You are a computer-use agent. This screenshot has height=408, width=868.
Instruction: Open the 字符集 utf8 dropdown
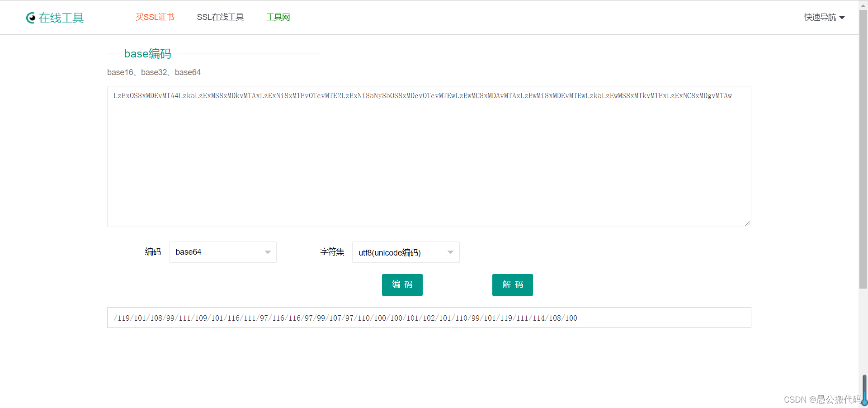click(406, 252)
